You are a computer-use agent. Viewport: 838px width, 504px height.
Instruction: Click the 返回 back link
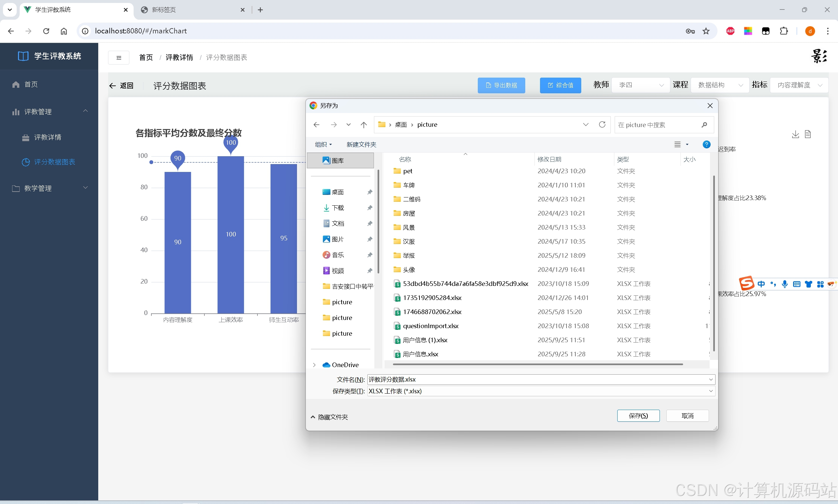[121, 85]
